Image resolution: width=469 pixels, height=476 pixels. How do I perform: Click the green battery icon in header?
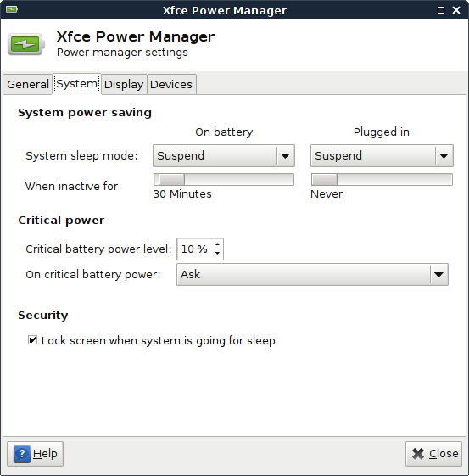tap(26, 44)
